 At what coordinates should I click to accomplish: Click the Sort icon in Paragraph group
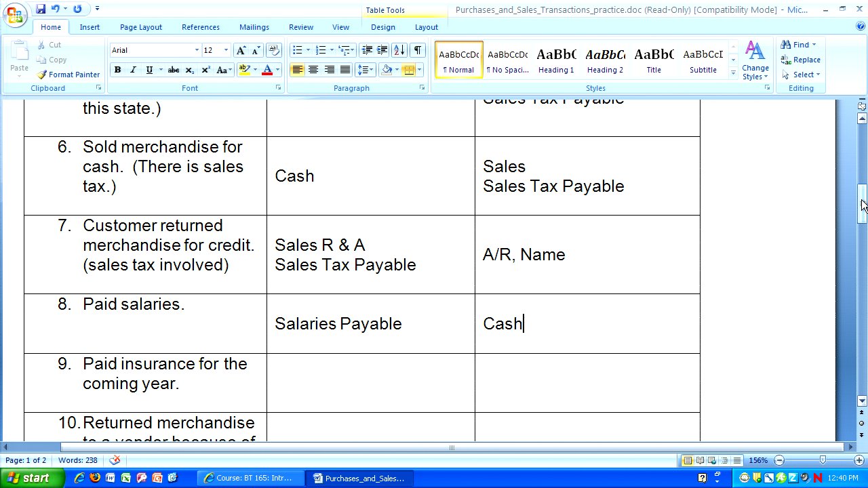pyautogui.click(x=399, y=50)
